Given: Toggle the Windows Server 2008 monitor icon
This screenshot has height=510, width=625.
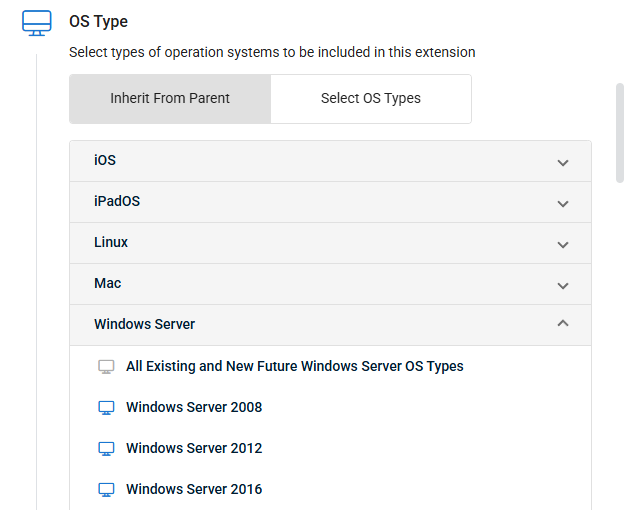Looking at the screenshot, I should point(106,408).
